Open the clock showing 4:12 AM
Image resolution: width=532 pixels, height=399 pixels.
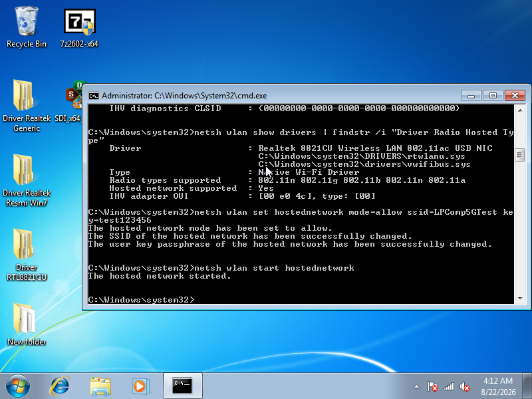498,386
